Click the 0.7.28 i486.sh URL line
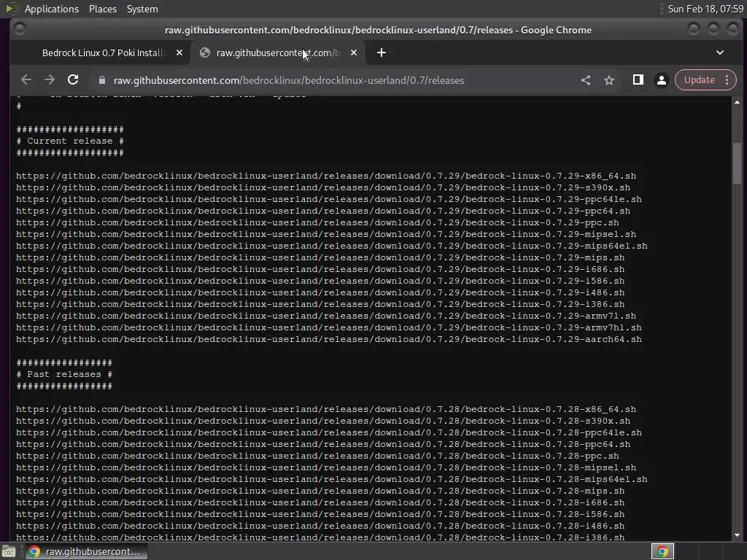 click(320, 526)
